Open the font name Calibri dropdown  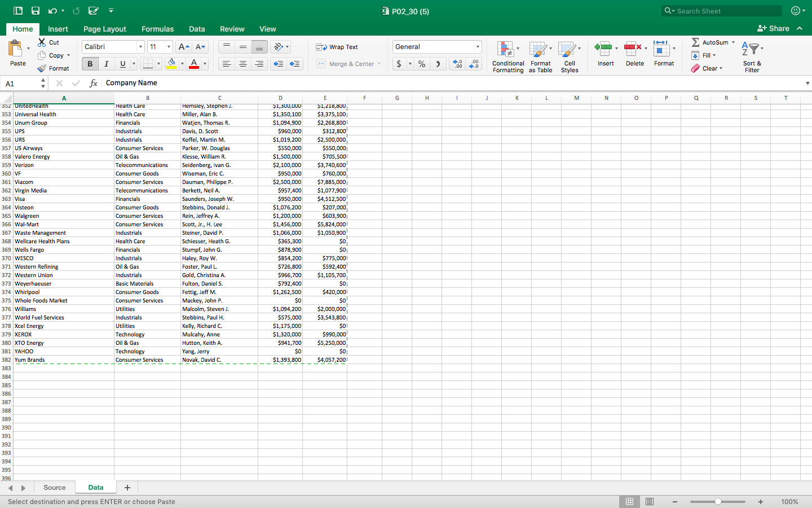tap(140, 47)
